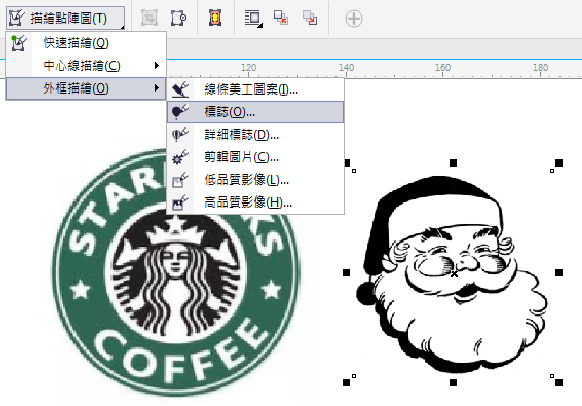Open the 外框描繪(O) outline trace submenu
Viewport: 582px width, 406px height.
click(x=86, y=88)
